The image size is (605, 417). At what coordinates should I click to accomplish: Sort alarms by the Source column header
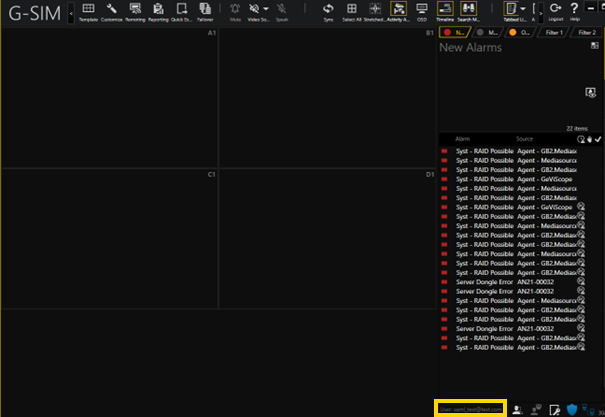pos(525,138)
